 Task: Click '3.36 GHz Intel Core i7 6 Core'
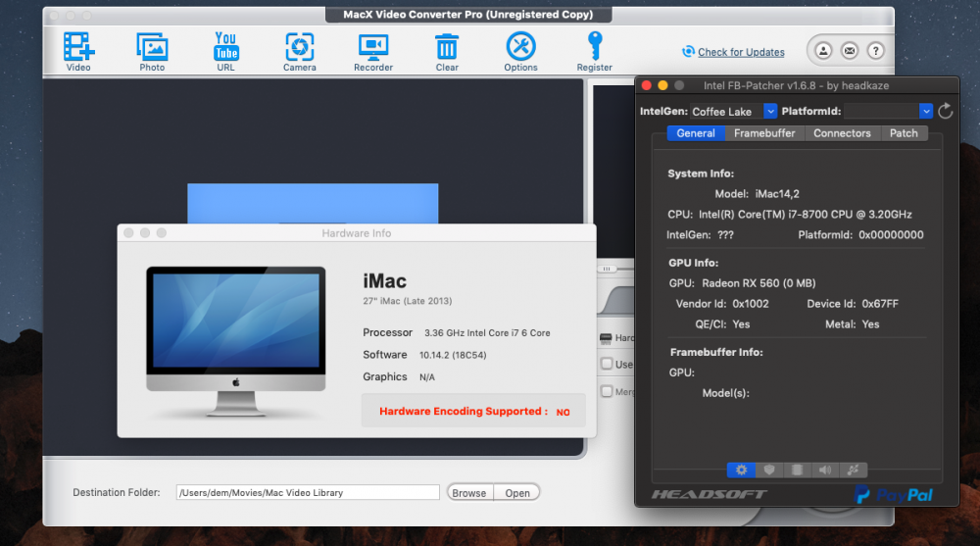tap(487, 333)
